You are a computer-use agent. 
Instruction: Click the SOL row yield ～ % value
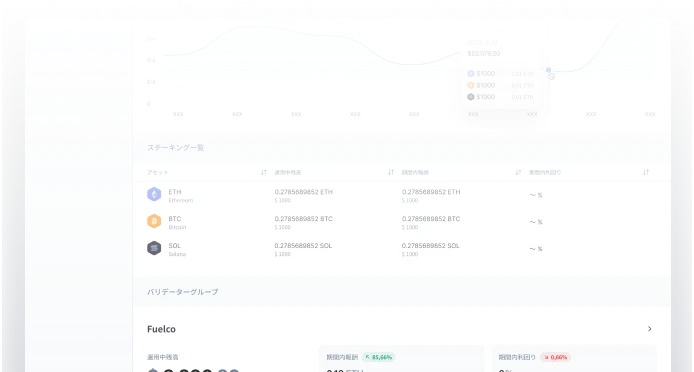(536, 249)
